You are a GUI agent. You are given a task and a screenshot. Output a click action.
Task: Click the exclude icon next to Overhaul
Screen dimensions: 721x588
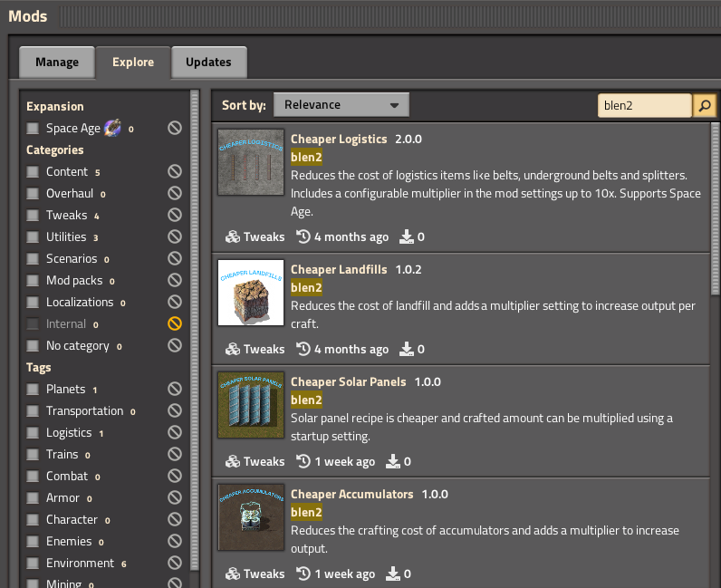[175, 194]
